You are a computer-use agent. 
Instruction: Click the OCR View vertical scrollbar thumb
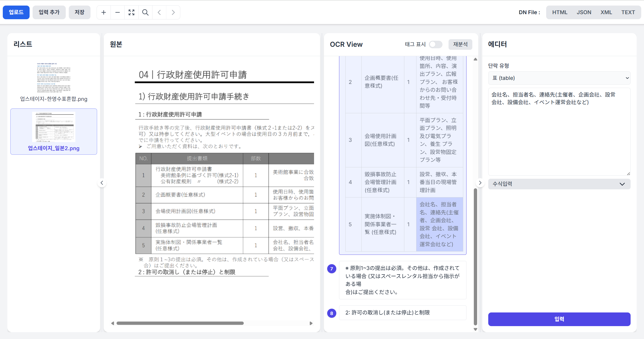coord(475,256)
